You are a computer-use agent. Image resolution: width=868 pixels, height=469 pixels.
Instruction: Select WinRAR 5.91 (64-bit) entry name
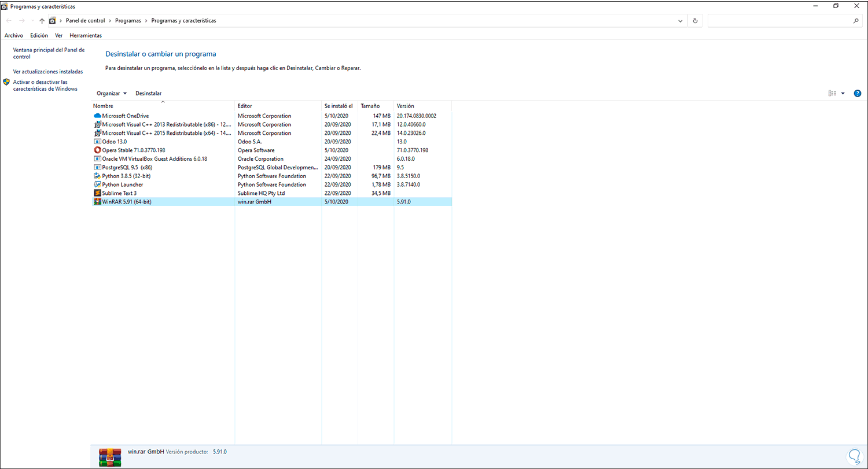127,202
